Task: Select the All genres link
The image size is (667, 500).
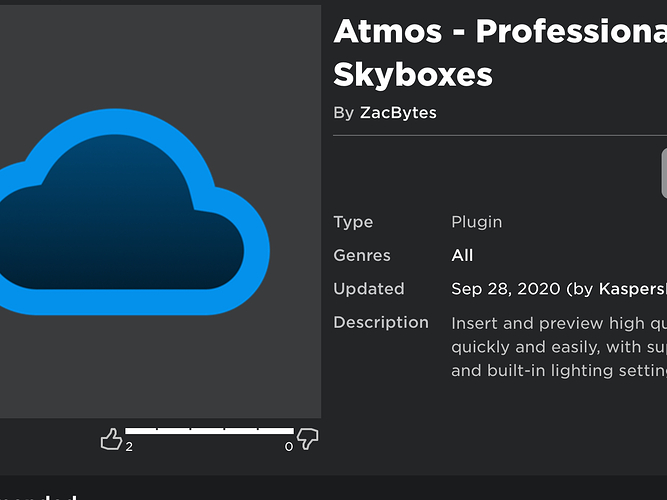Action: click(x=462, y=255)
